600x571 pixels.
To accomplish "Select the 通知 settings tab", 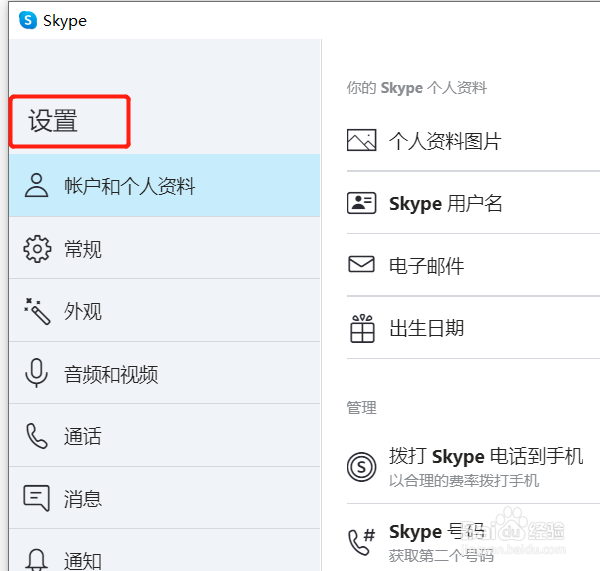I will (165, 550).
